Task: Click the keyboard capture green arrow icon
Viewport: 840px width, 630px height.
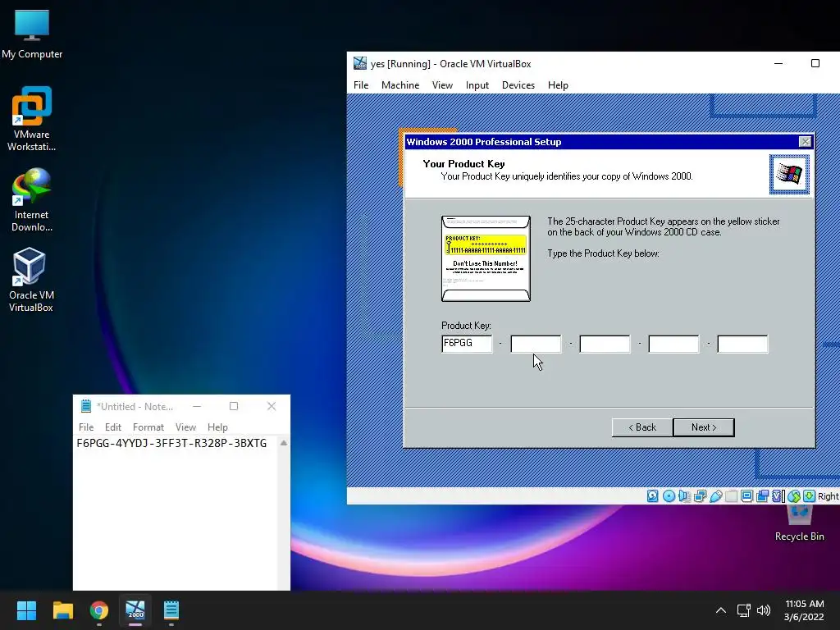Action: [x=809, y=496]
